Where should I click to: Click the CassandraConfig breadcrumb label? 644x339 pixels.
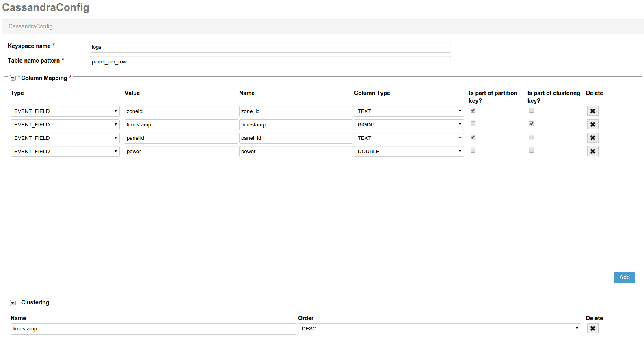coord(30,26)
